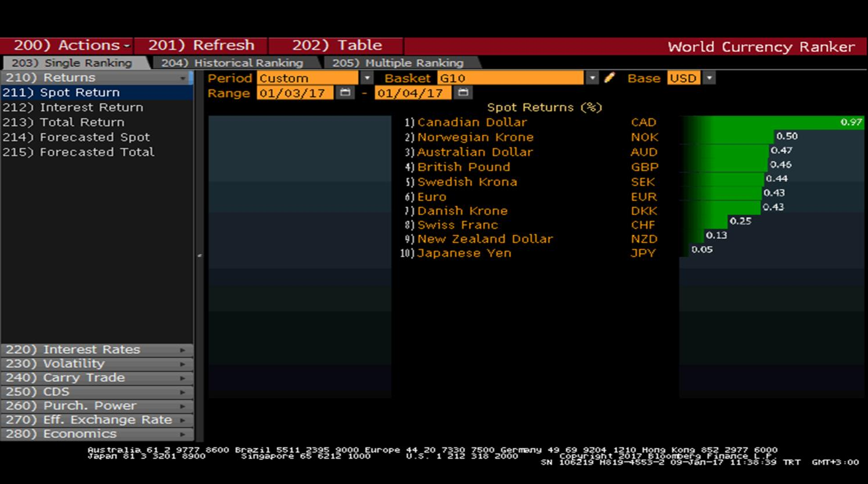Click the range start date 01/03/17

[295, 93]
